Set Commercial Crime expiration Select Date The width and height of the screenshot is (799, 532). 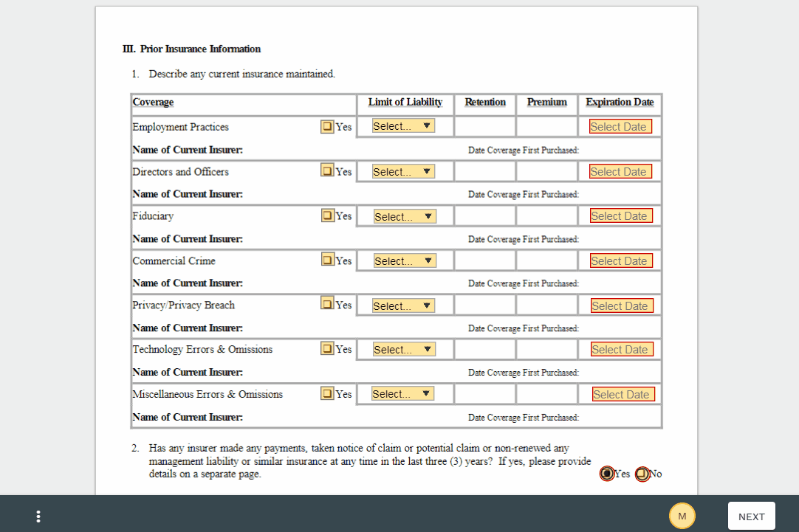click(x=621, y=261)
